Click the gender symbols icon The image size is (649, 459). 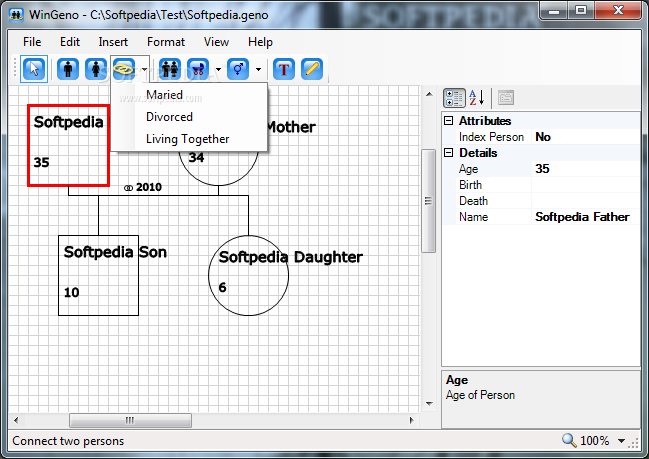pos(238,69)
